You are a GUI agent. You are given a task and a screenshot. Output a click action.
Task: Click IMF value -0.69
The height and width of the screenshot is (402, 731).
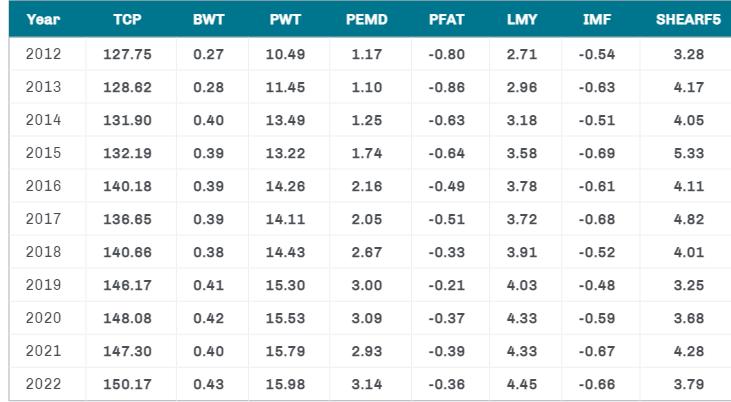(x=595, y=153)
